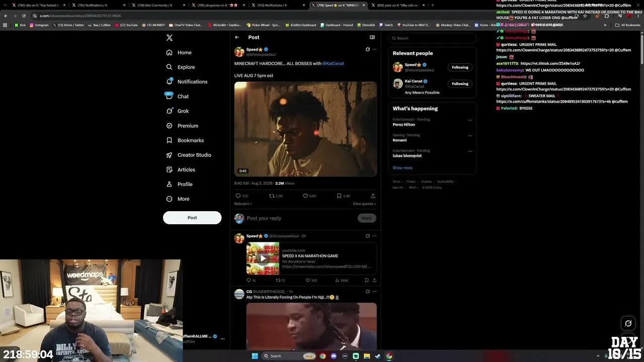Image resolution: width=644 pixels, height=362 pixels.
Task: Open three-dot menu on CG's reply
Action: [374, 292]
